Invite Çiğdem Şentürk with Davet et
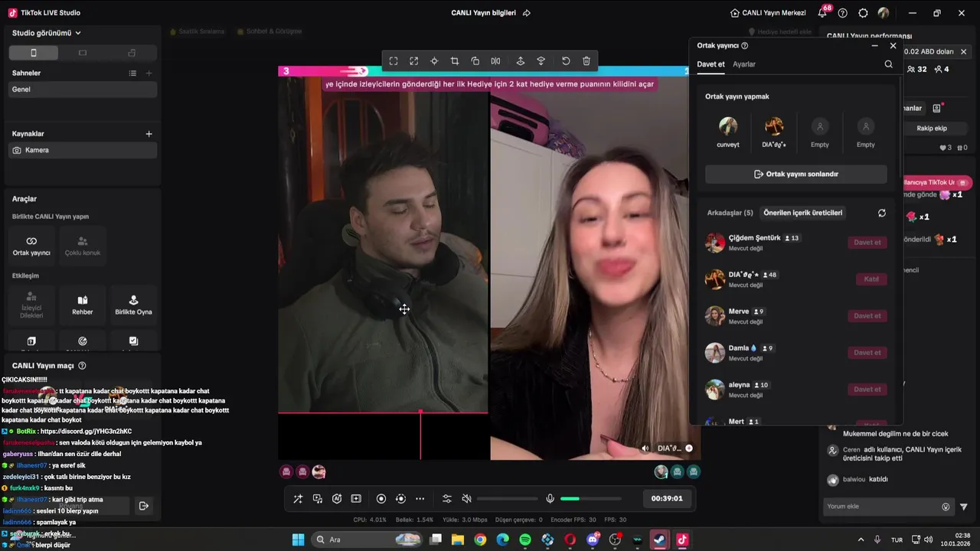980x551 pixels. 867,242
